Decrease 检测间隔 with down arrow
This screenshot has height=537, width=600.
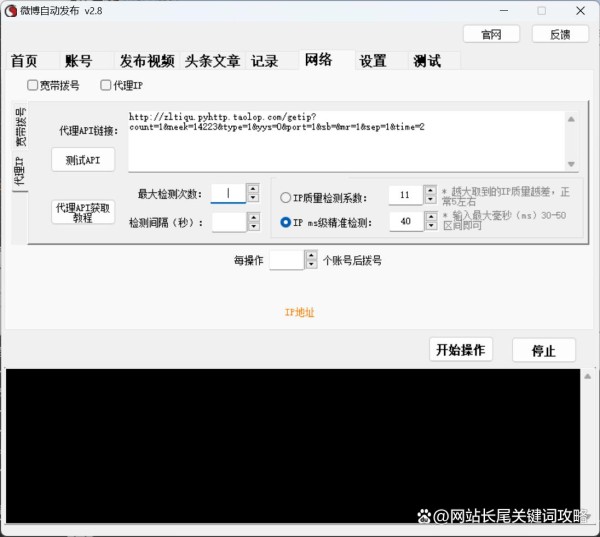254,227
